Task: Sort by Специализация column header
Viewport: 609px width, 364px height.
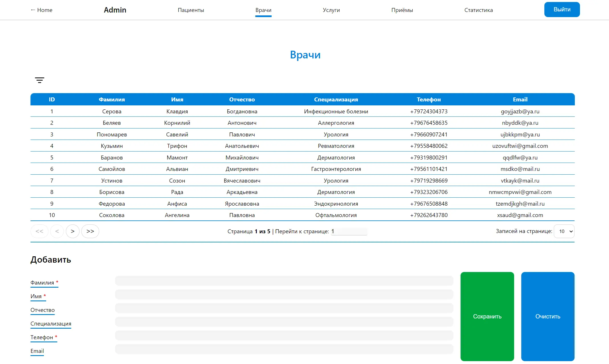Action: [336, 99]
